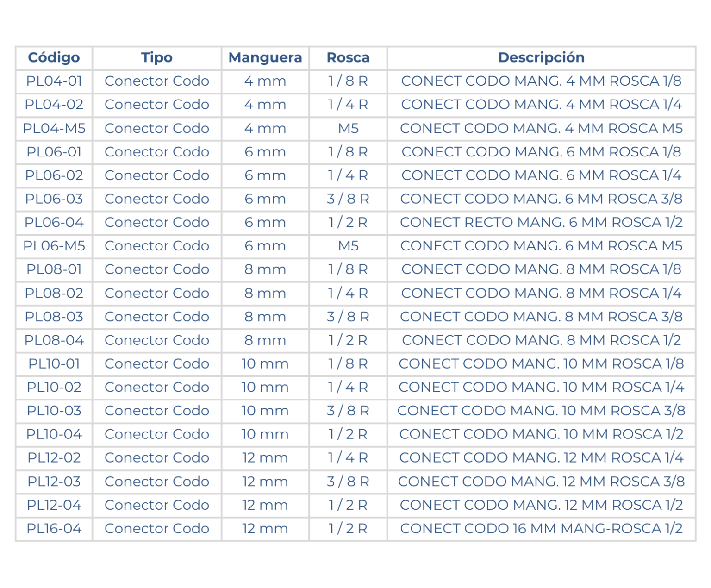Click description CONECT CODO MANG. 4 MM ROSCA 1/4
This screenshot has height=588, width=711.
coord(541,105)
